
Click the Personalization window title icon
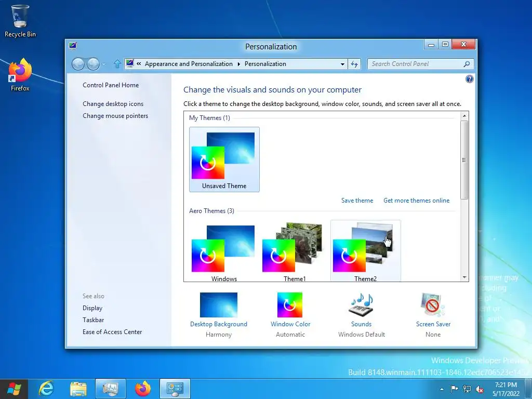click(73, 46)
